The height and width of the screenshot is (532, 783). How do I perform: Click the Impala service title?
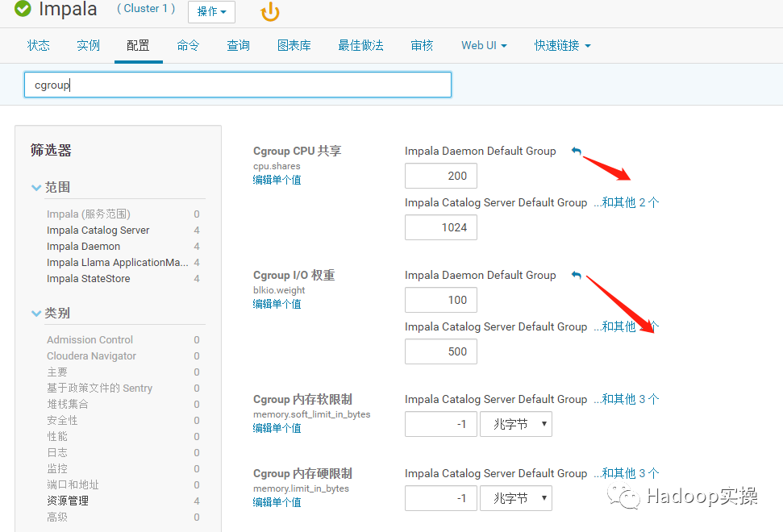point(68,9)
